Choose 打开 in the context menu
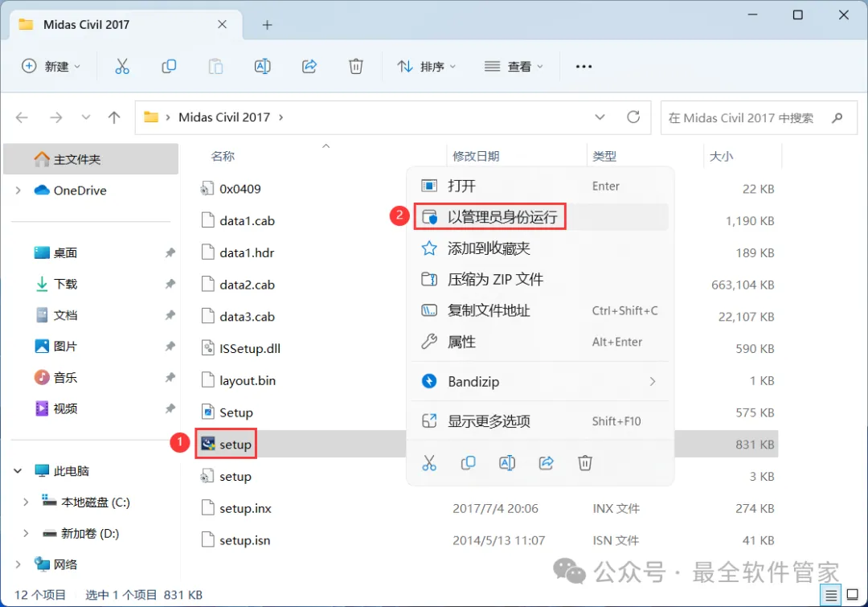The width and height of the screenshot is (868, 607). pyautogui.click(x=541, y=186)
